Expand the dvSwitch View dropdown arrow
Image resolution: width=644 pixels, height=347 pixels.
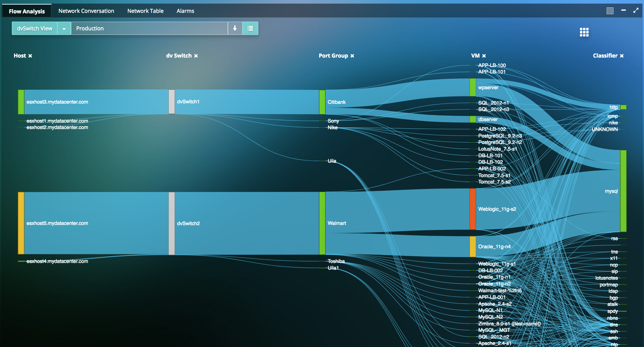tap(64, 28)
